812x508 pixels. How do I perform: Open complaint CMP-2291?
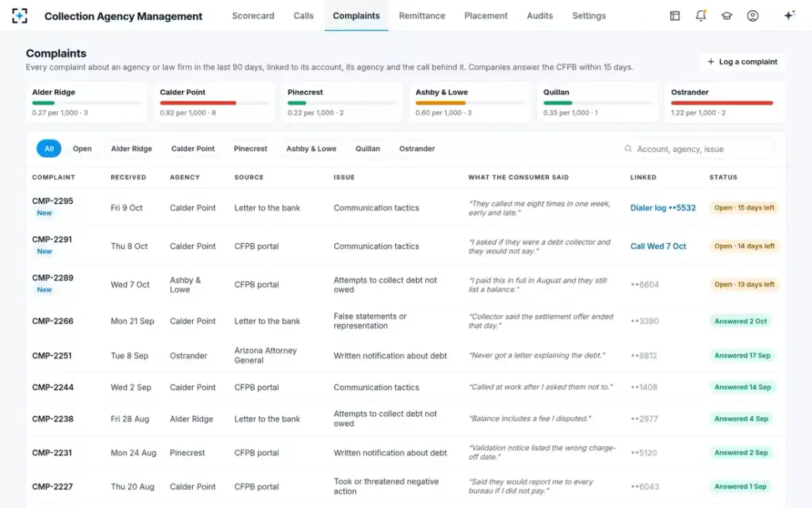(x=52, y=240)
